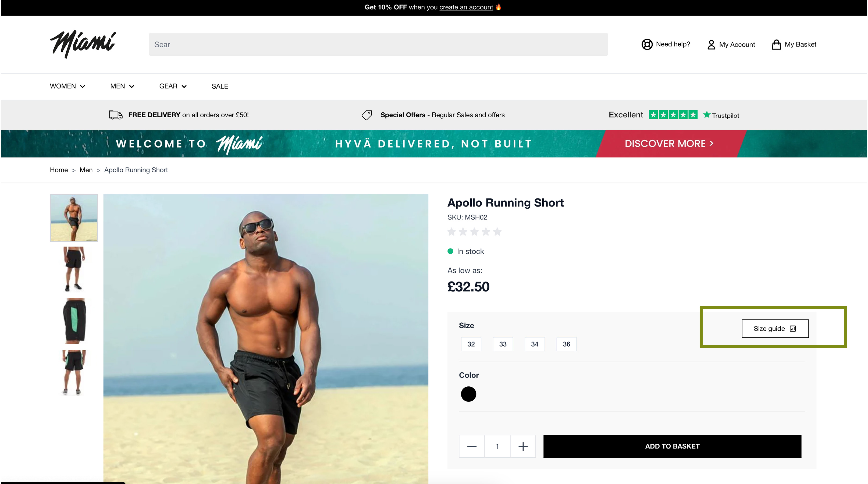Viewport: 868px width, 484px height.
Task: Select size 34
Action: tap(534, 344)
